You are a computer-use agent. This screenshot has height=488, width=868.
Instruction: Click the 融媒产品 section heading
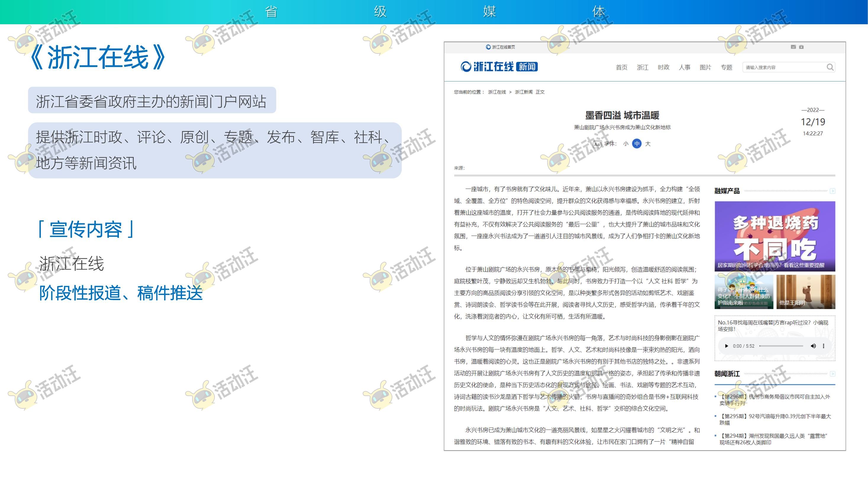727,191
